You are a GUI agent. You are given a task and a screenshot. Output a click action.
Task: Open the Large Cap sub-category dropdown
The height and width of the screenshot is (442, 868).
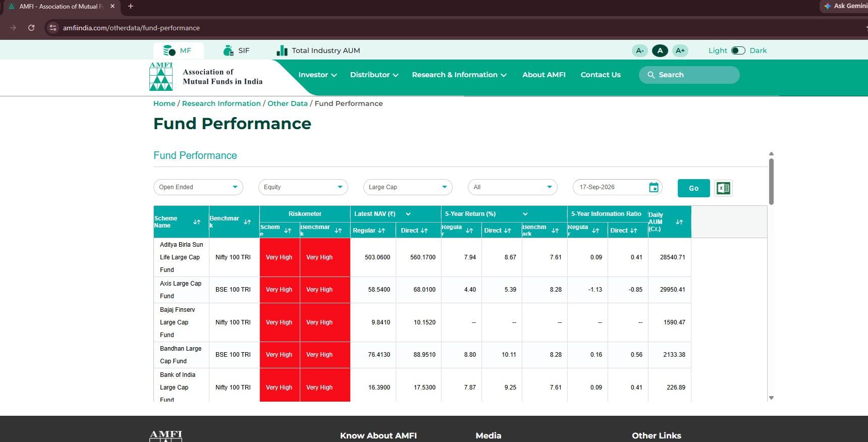408,187
